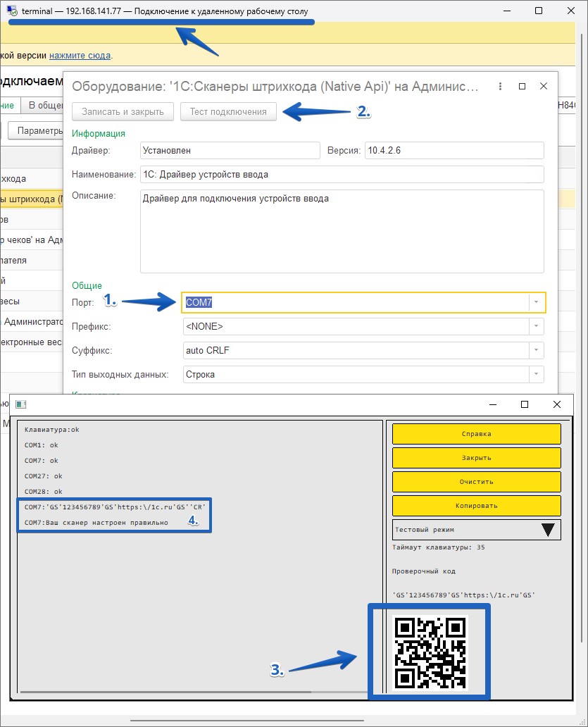Click the yellow Копировать button
The image size is (588, 727).
pos(476,506)
